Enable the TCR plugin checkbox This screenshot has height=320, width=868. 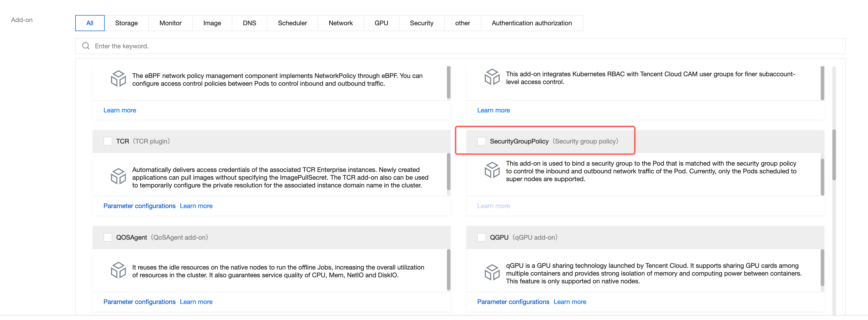point(108,141)
